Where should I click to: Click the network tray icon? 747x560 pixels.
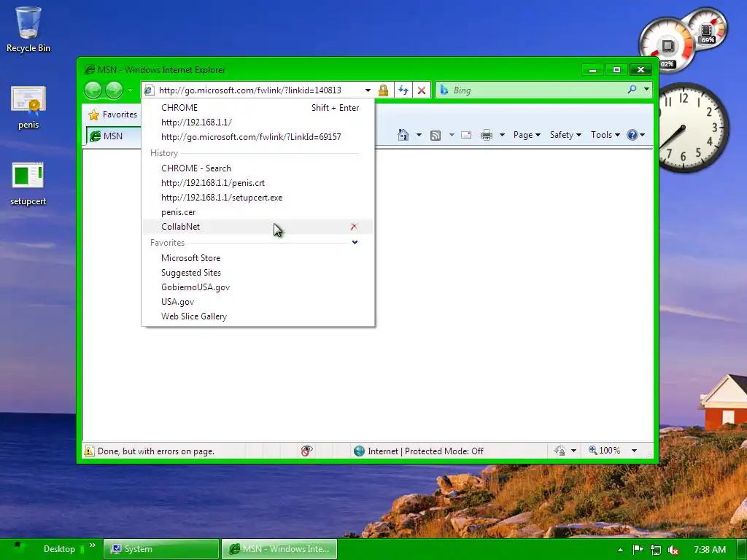click(656, 550)
